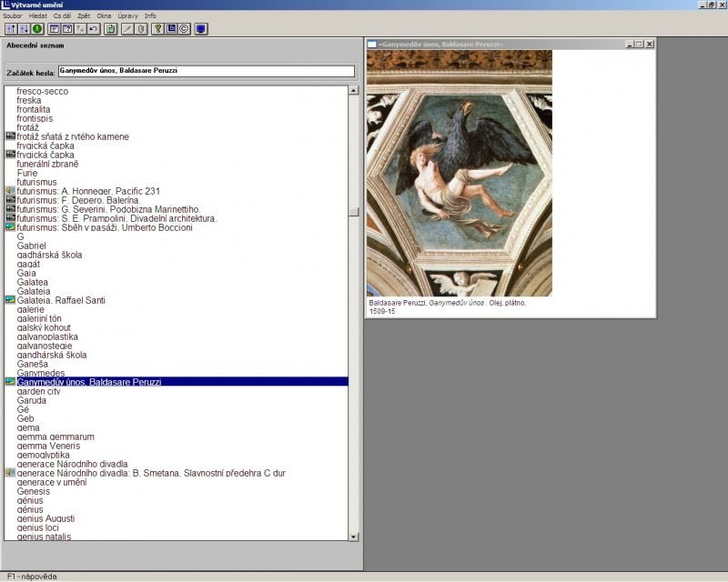
Task: Open the Info menu
Action: click(x=150, y=15)
